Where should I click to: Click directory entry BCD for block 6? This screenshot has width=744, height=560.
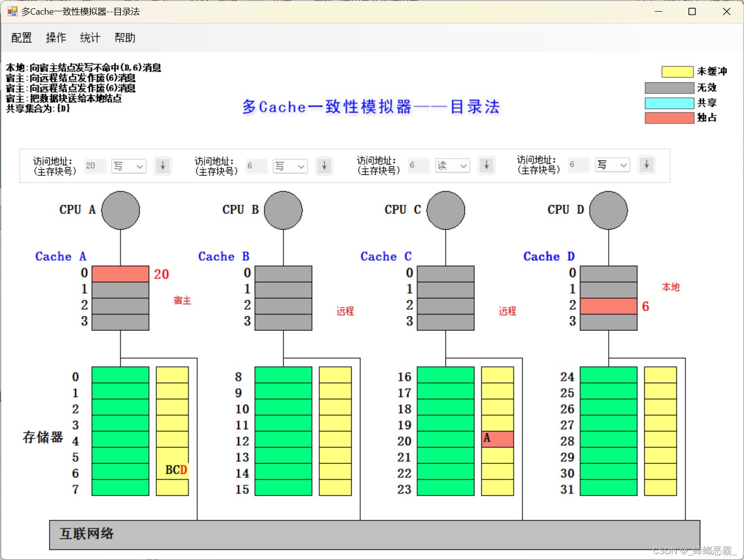point(172,471)
